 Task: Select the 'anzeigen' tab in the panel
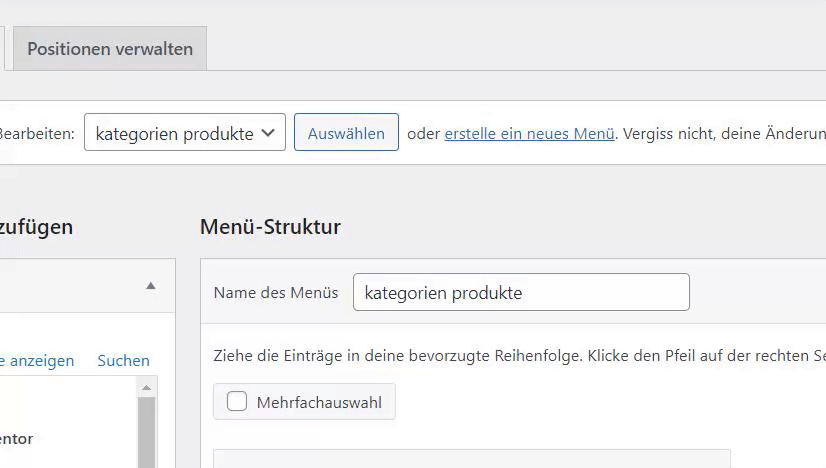40,360
